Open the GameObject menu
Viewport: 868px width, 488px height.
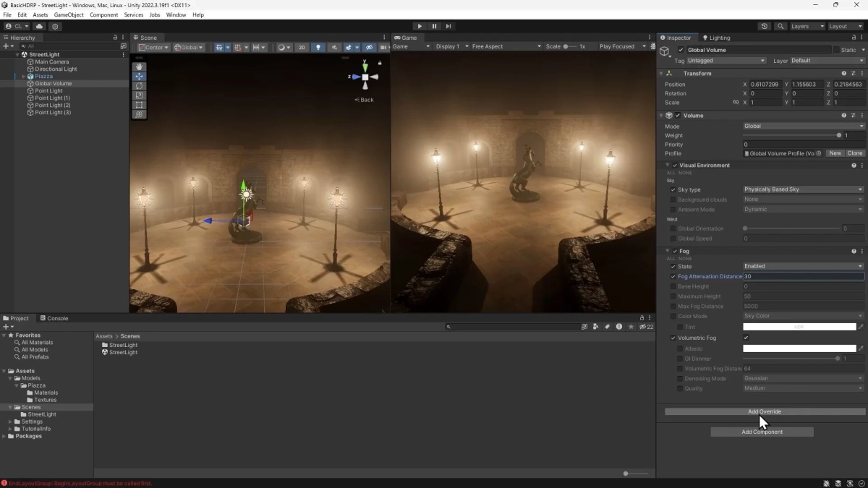pyautogui.click(x=69, y=14)
